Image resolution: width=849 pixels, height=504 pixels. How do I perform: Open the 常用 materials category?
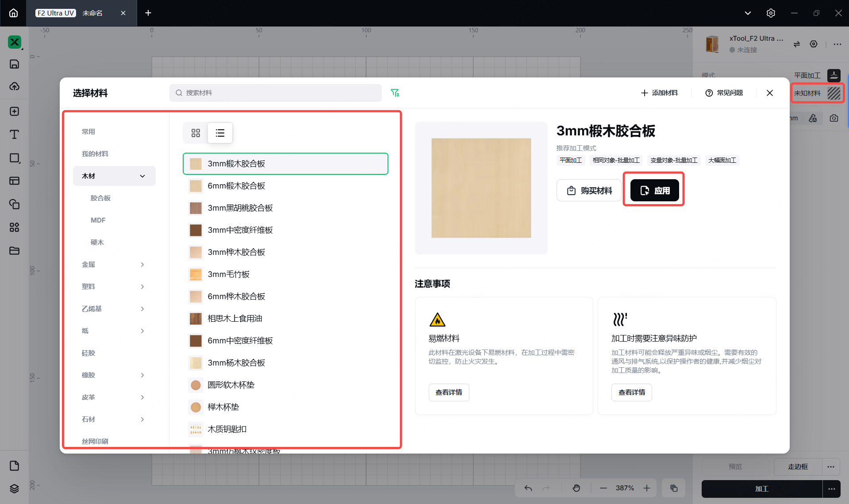pyautogui.click(x=88, y=132)
